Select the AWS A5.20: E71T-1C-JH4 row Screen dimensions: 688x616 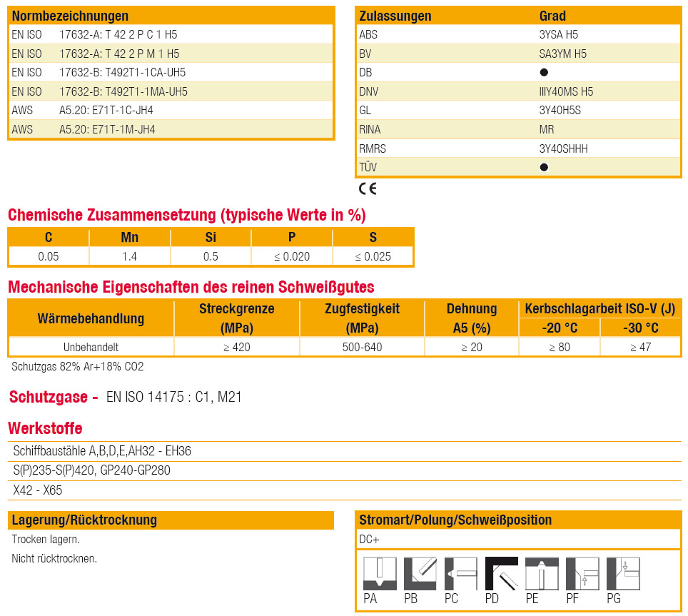106,111
